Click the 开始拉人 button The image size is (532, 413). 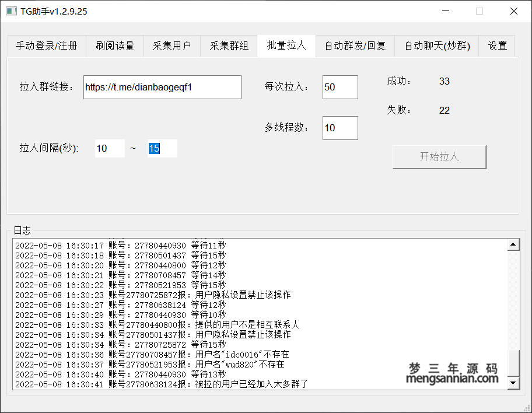click(439, 157)
